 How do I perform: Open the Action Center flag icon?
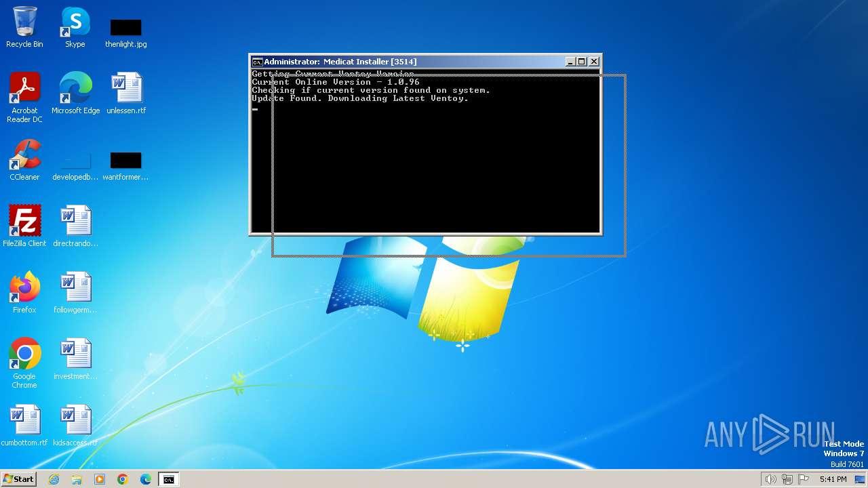point(804,479)
